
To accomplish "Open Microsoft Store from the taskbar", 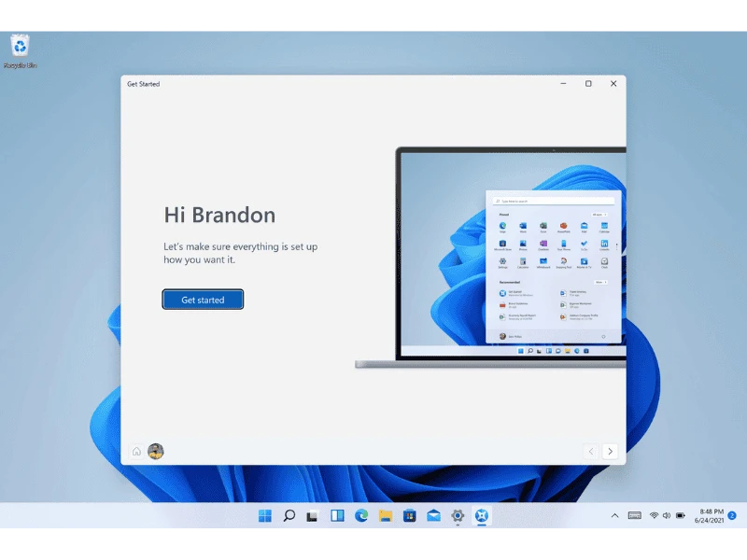I will 410,516.
